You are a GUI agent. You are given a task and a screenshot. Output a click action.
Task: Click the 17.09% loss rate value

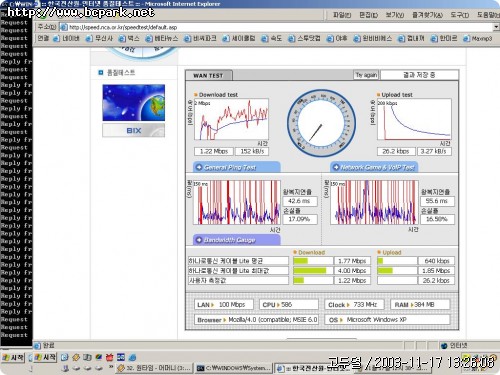tap(300, 219)
